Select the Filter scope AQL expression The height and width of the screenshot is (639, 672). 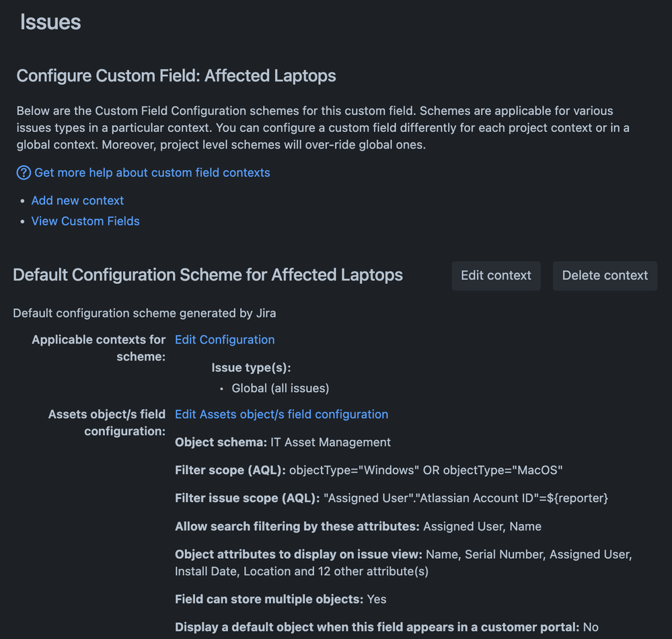(424, 469)
